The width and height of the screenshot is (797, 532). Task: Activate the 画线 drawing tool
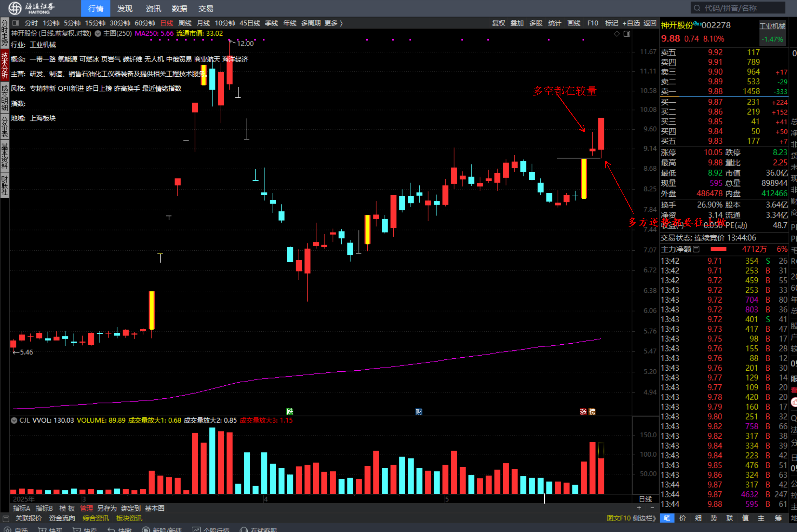click(x=574, y=23)
